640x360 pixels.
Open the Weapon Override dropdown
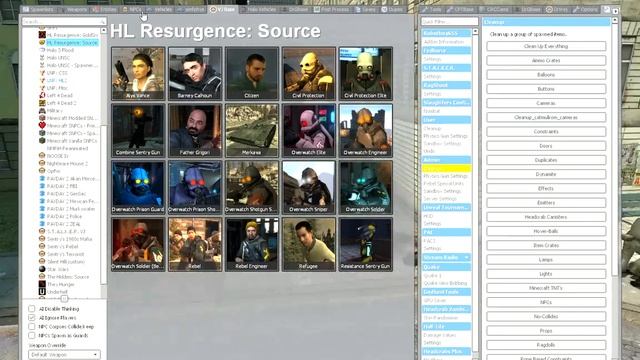(x=64, y=355)
